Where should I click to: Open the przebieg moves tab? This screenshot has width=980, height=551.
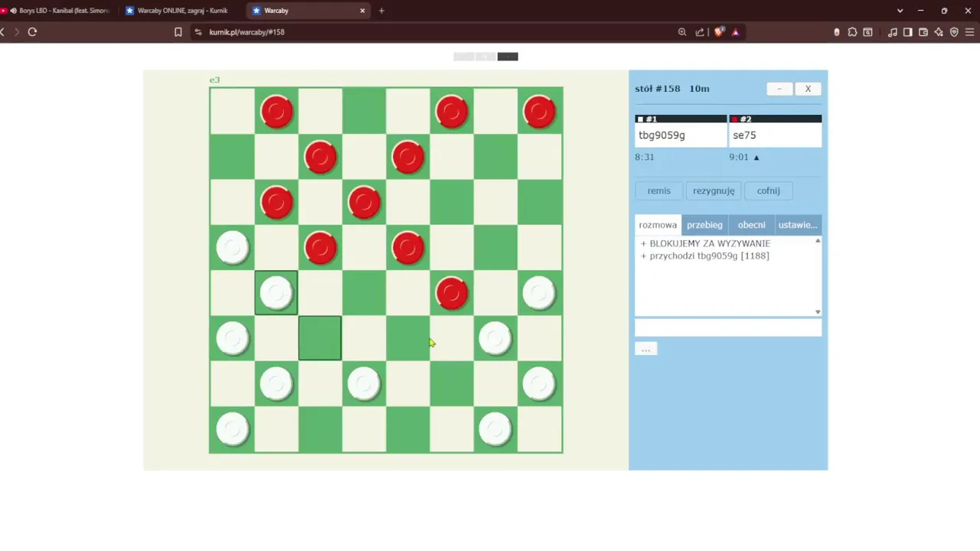[x=704, y=225]
